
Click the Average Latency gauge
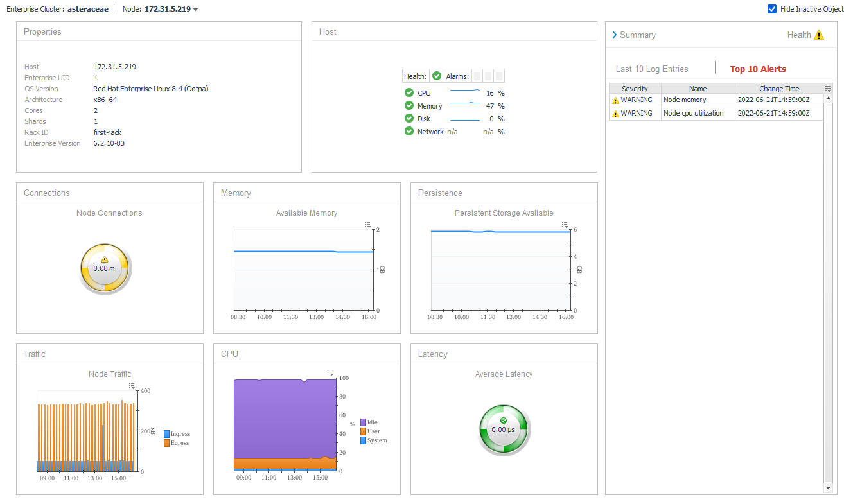(x=504, y=430)
